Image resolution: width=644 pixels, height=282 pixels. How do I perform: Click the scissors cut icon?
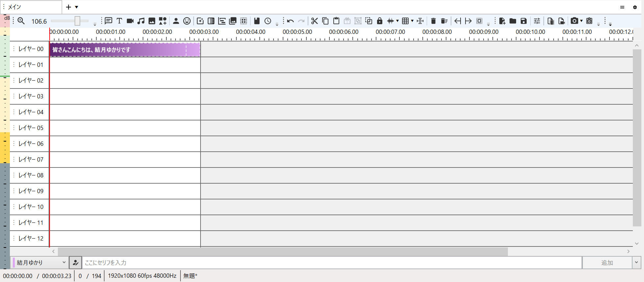coord(315,21)
